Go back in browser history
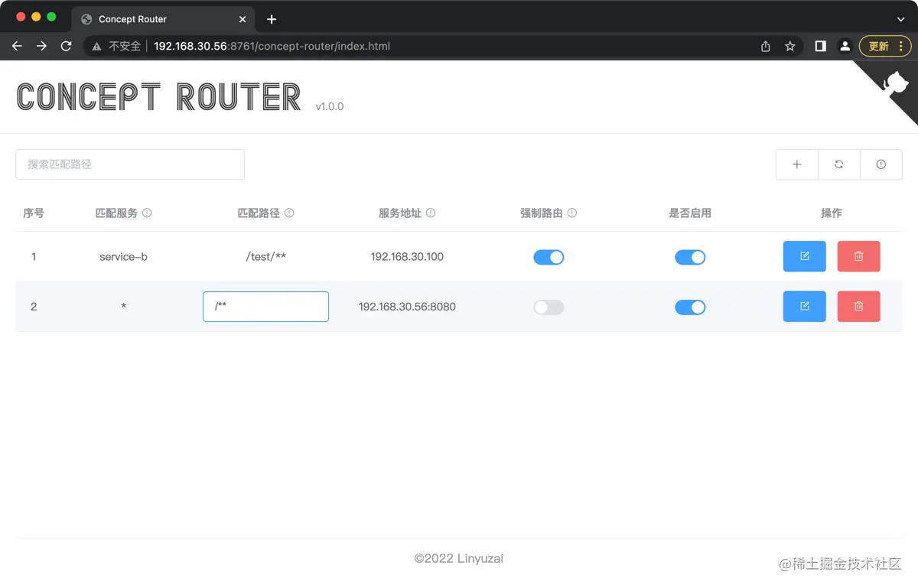This screenshot has height=588, width=918. click(17, 46)
